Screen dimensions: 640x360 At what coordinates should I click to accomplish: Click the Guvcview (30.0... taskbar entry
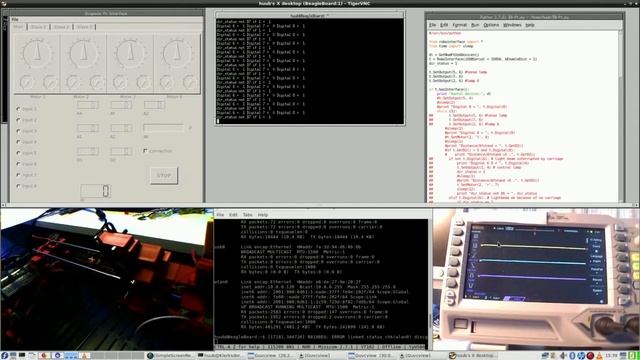[x=371, y=356]
